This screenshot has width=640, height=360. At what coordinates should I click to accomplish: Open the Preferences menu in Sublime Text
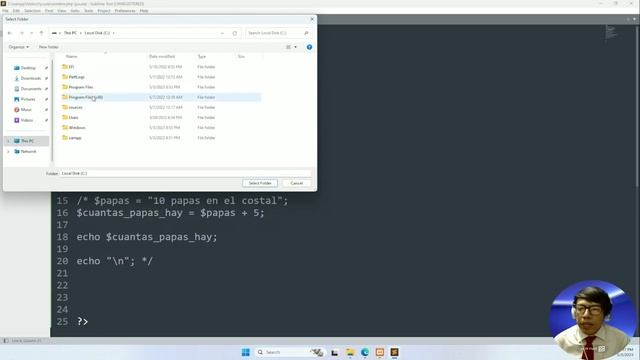(125, 11)
